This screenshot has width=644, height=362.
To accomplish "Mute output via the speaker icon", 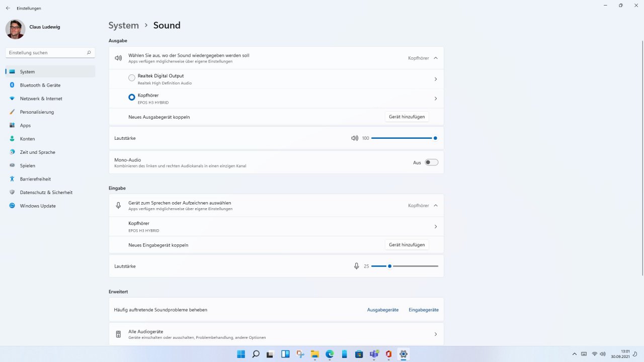I will pos(355,138).
